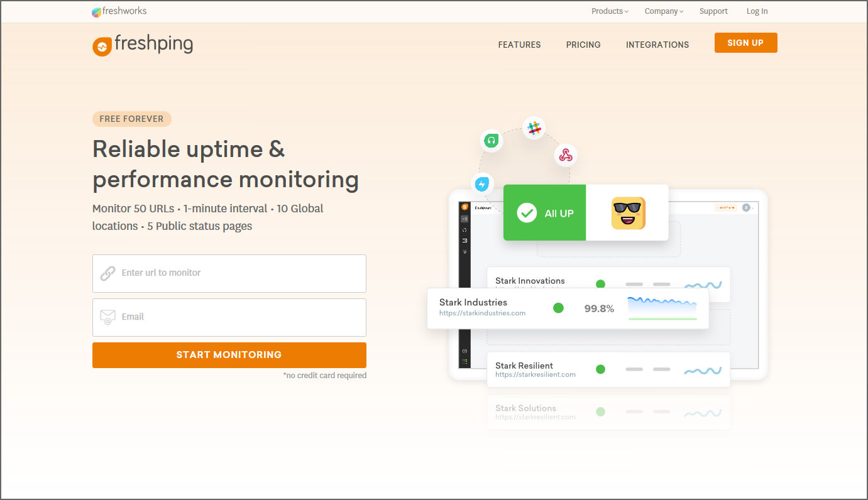The image size is (868, 500).
Task: Click the sunglasses emoji face
Action: point(629,213)
